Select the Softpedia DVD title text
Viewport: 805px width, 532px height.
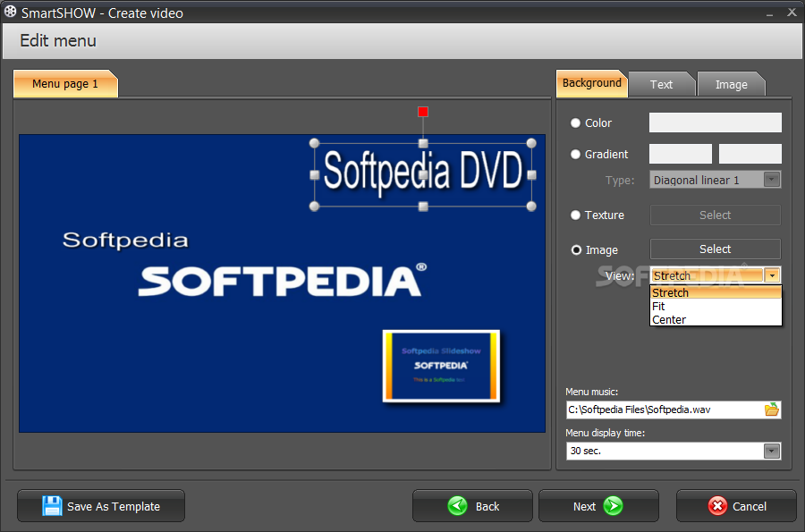point(423,173)
